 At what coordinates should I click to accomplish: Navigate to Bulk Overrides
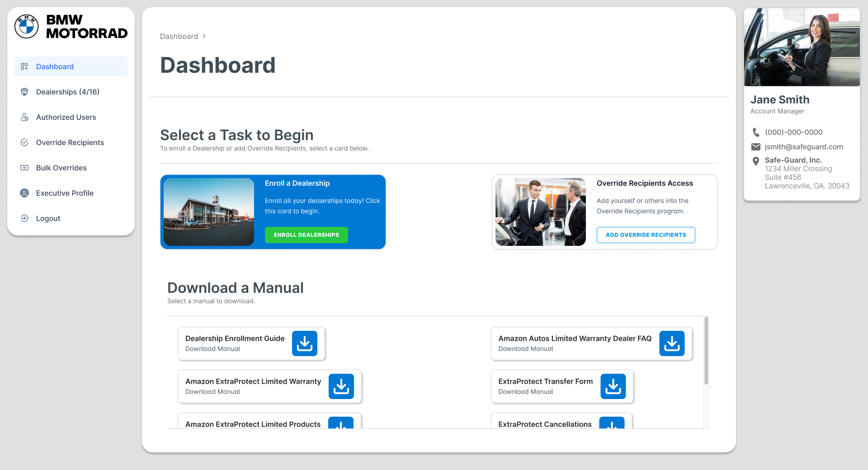(61, 168)
